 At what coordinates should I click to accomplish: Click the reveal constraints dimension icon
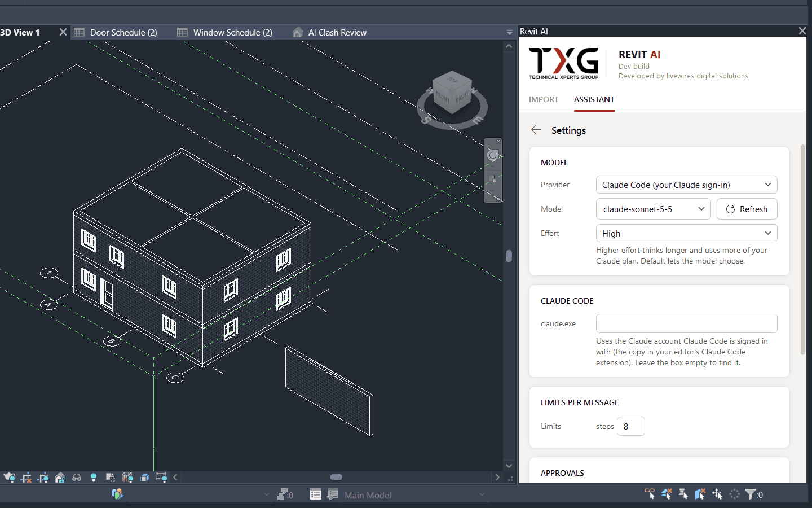161,478
